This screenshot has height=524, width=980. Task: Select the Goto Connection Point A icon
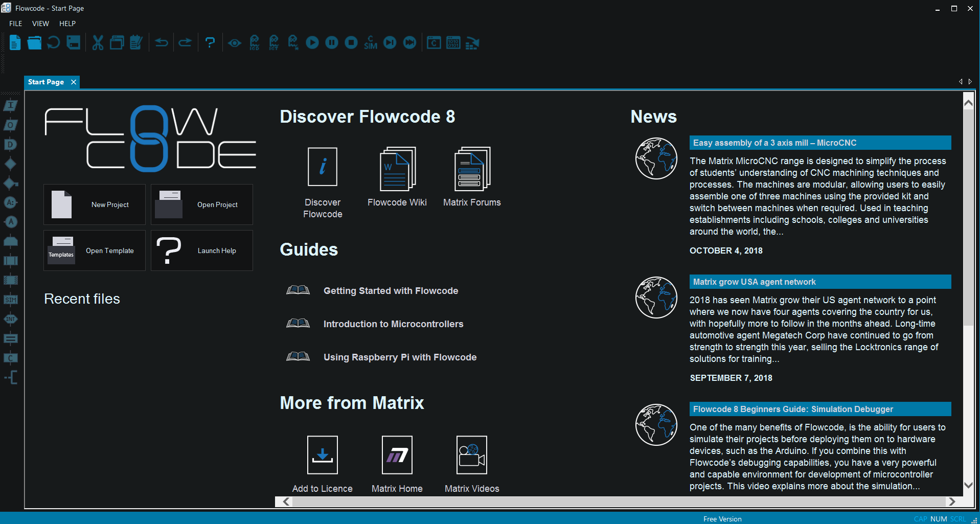(x=11, y=222)
